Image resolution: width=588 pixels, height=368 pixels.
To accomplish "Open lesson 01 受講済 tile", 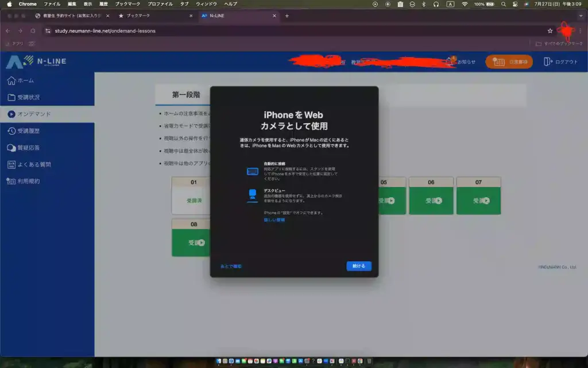I will pyautogui.click(x=194, y=201).
